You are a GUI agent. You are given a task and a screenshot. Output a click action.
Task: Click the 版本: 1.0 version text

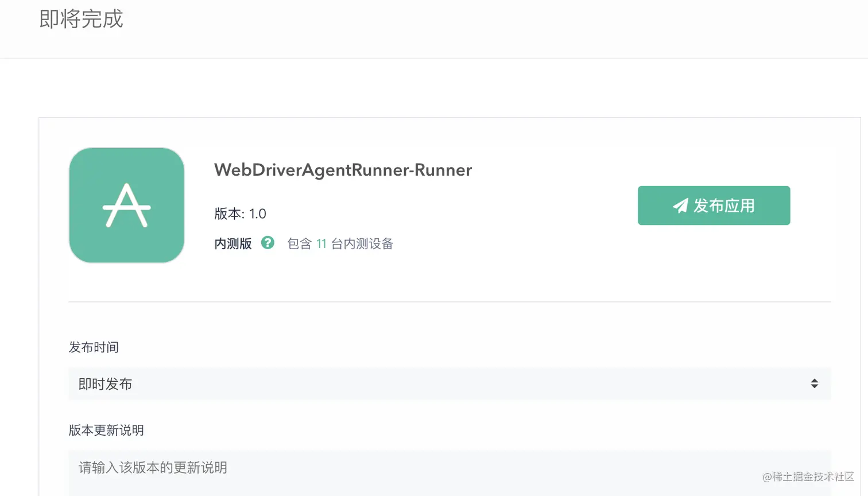240,214
